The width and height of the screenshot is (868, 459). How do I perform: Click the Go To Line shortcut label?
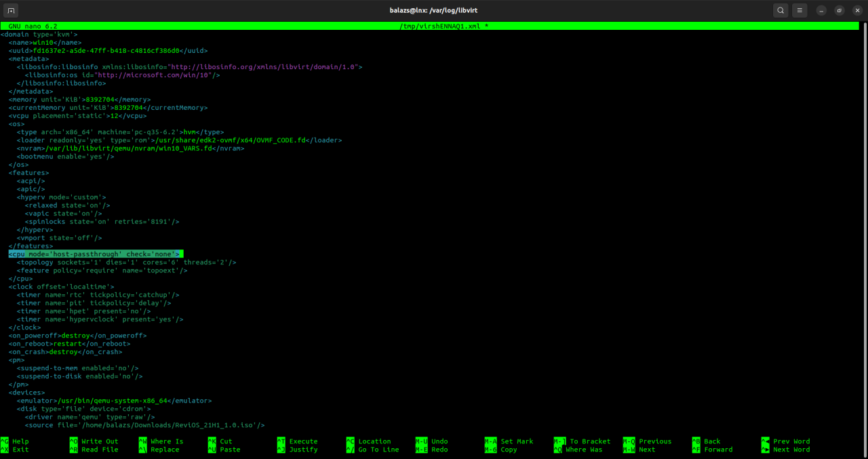378,450
